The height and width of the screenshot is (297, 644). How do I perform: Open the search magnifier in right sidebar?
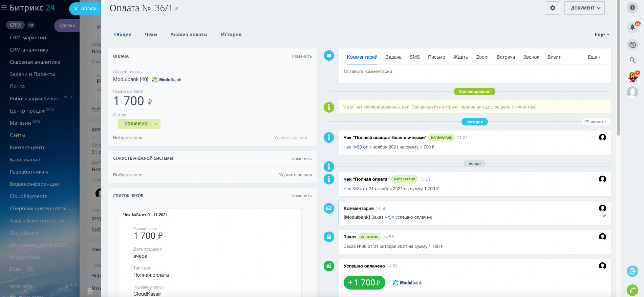click(x=632, y=60)
